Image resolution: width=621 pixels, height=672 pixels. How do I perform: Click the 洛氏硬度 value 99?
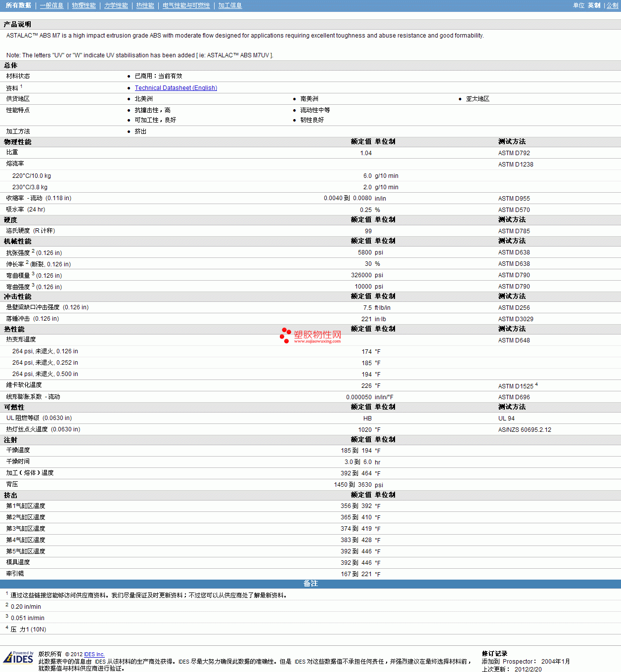click(368, 231)
